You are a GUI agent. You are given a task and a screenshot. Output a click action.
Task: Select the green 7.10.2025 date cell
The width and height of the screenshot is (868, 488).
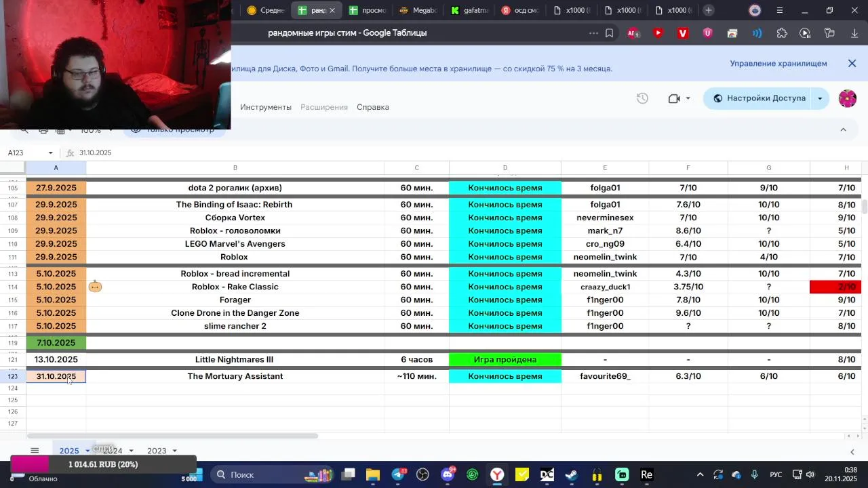pyautogui.click(x=56, y=343)
